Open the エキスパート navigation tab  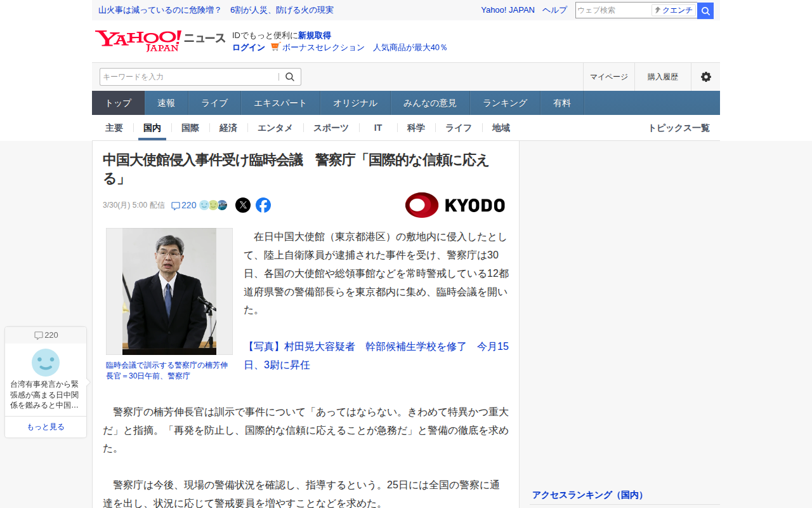280,103
